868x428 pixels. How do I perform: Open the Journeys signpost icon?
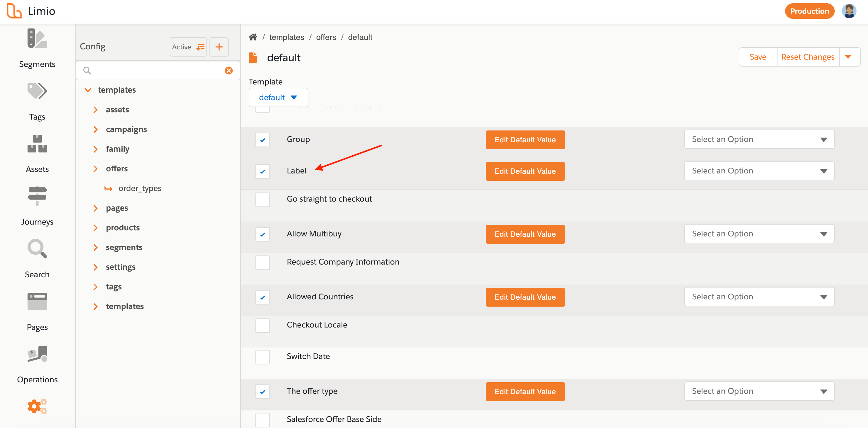37,196
